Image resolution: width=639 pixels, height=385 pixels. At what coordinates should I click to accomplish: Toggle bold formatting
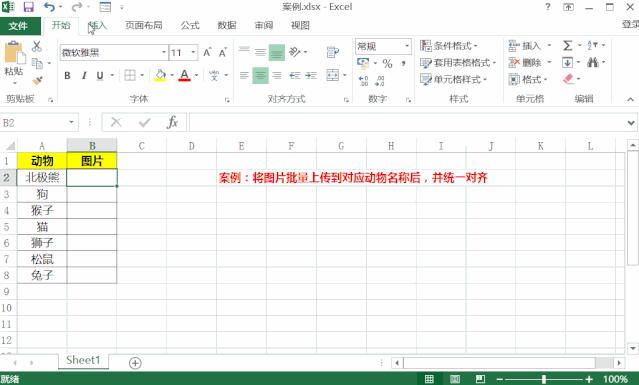68,75
